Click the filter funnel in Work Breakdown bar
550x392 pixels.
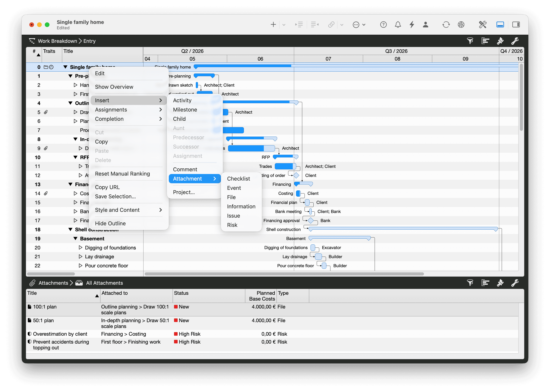click(x=470, y=41)
